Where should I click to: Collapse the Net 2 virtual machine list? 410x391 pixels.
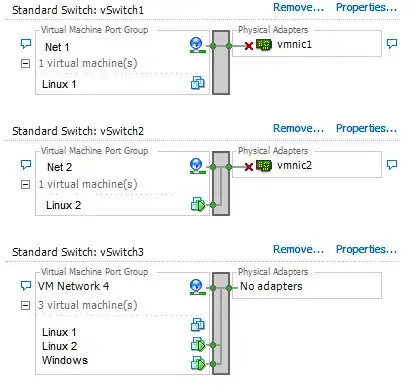tap(25, 184)
